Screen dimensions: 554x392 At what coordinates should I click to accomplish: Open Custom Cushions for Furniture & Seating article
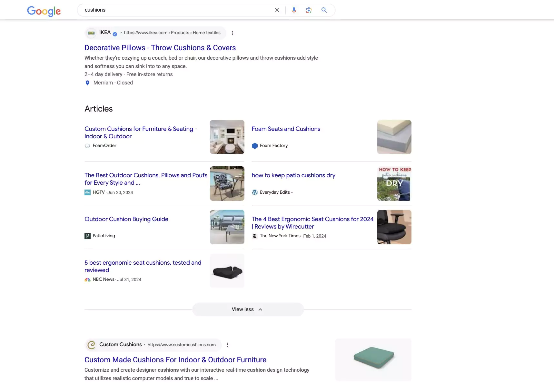click(x=141, y=132)
